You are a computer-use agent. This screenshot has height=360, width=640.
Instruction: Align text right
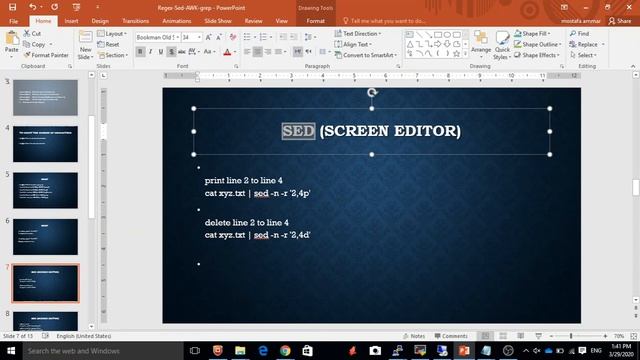(x=268, y=52)
